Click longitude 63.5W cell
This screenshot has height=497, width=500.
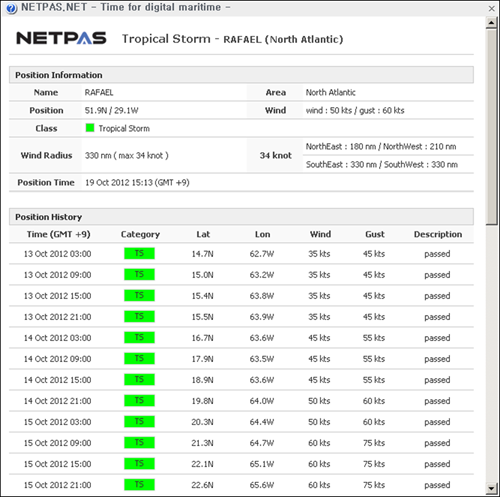[262, 359]
